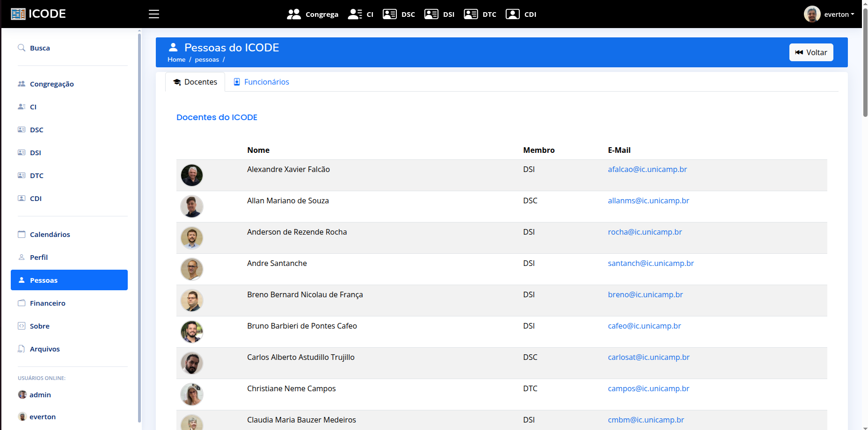Image resolution: width=868 pixels, height=430 pixels.
Task: Click the DSC card icon in top navbar
Action: pyautogui.click(x=389, y=14)
